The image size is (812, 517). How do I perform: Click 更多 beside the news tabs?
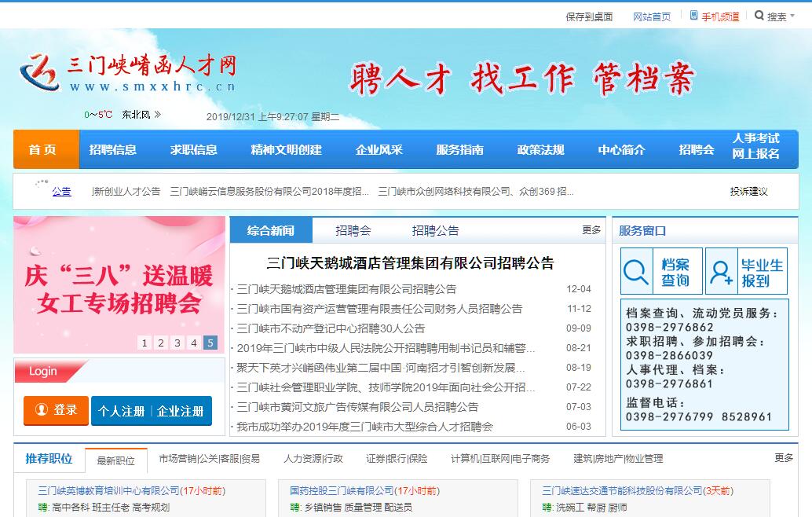click(591, 230)
